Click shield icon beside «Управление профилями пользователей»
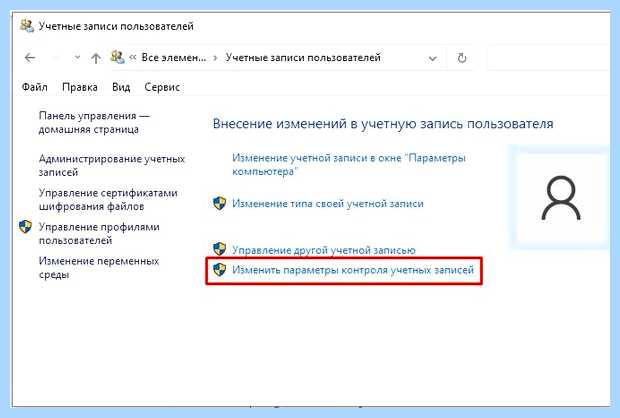 (25, 227)
